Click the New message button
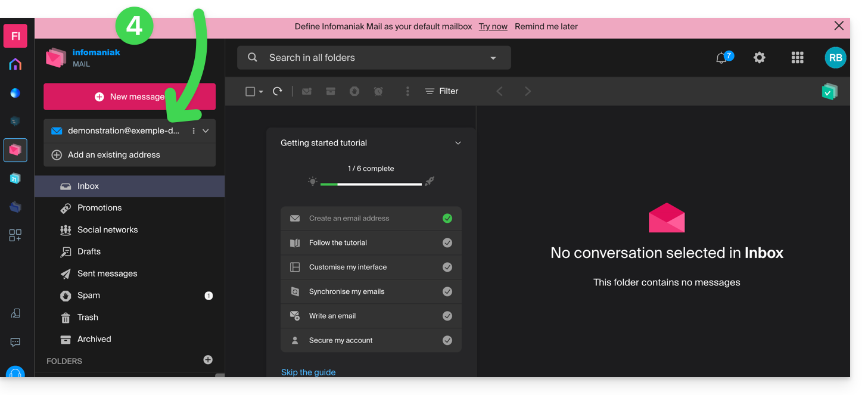Viewport: 868px width, 395px height. pos(129,97)
